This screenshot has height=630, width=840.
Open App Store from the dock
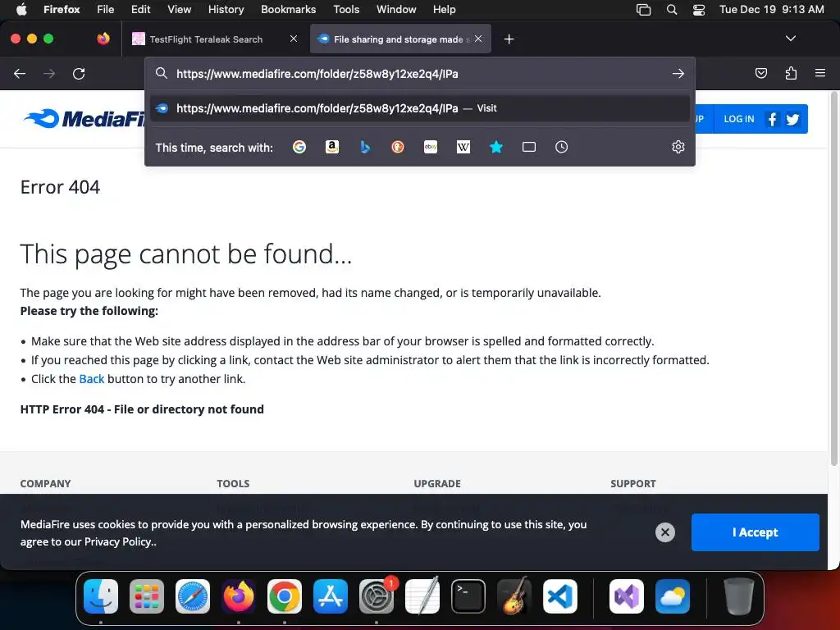click(x=331, y=596)
